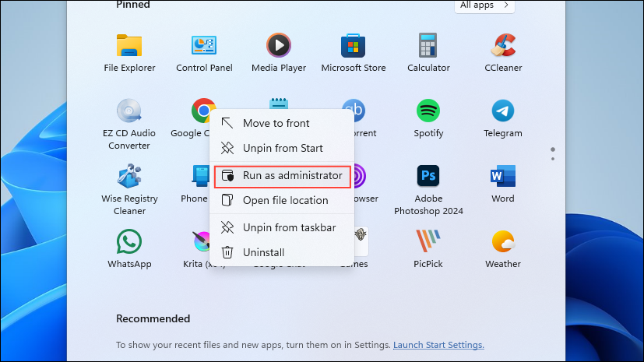Open the All apps list
644x362 pixels.
click(x=484, y=5)
